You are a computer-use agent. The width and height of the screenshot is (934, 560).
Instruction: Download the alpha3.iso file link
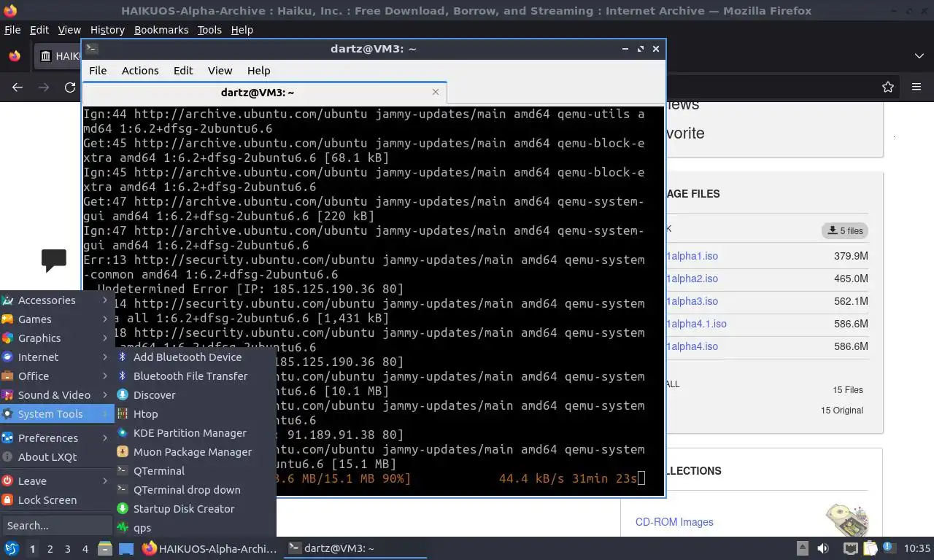[x=692, y=301]
